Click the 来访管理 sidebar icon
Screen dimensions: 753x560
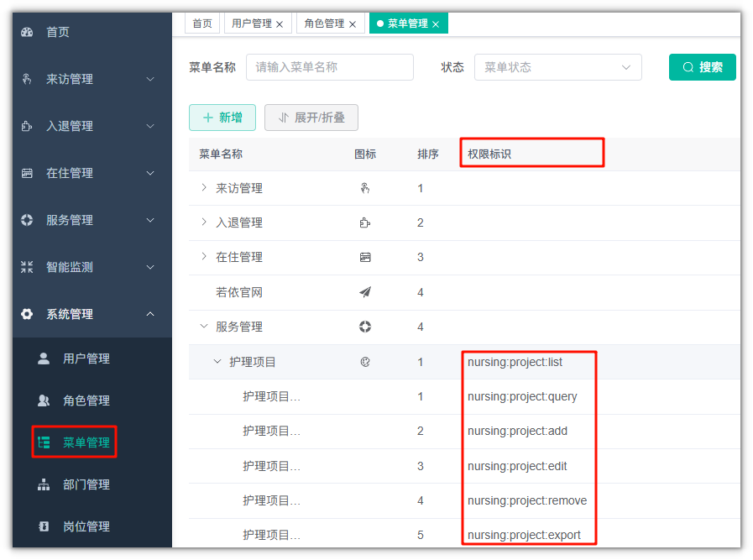coord(27,79)
